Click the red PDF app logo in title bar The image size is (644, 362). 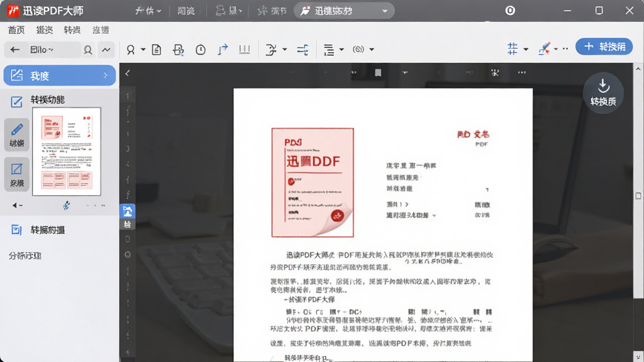(13, 11)
